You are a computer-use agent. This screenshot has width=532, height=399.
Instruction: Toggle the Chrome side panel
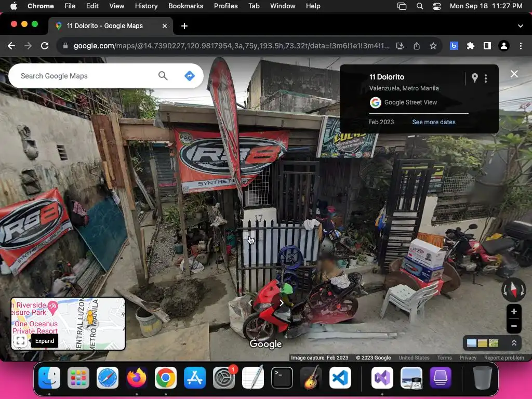pyautogui.click(x=487, y=46)
